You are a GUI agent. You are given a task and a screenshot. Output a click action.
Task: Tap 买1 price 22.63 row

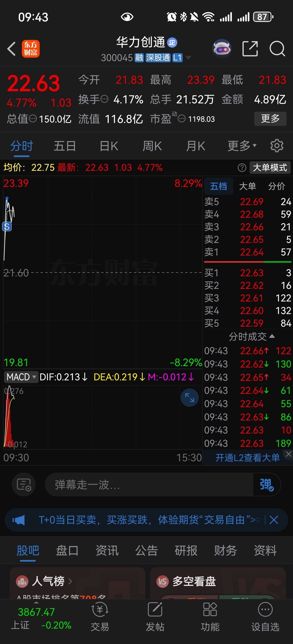[248, 273]
